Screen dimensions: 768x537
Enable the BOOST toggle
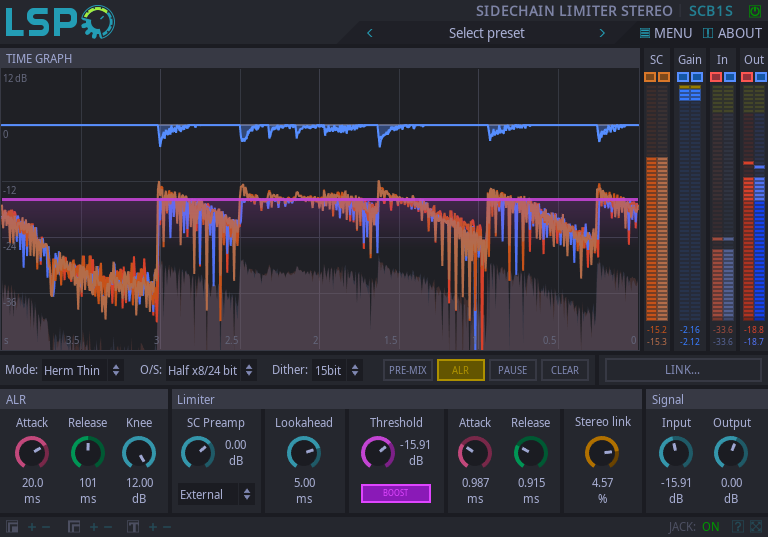tap(395, 493)
